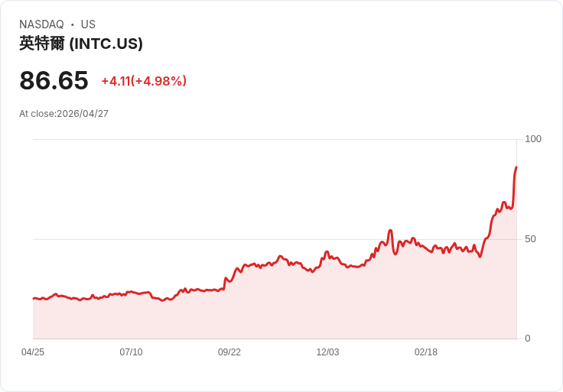Click the US market label

(88, 24)
